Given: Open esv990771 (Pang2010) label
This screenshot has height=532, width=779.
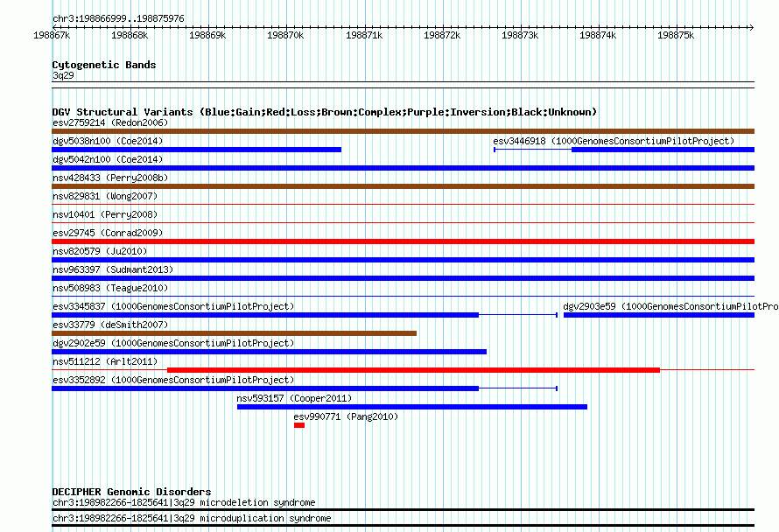Looking at the screenshot, I should point(346,416).
